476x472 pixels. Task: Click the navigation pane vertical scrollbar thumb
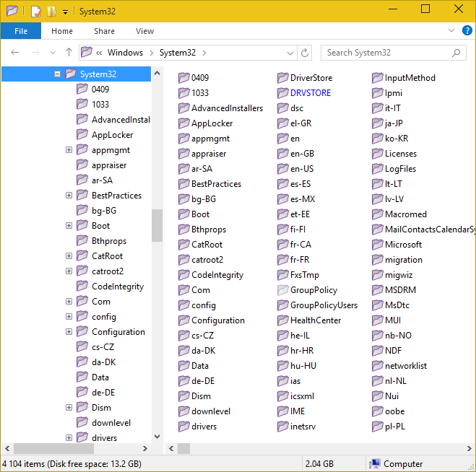coord(157,225)
